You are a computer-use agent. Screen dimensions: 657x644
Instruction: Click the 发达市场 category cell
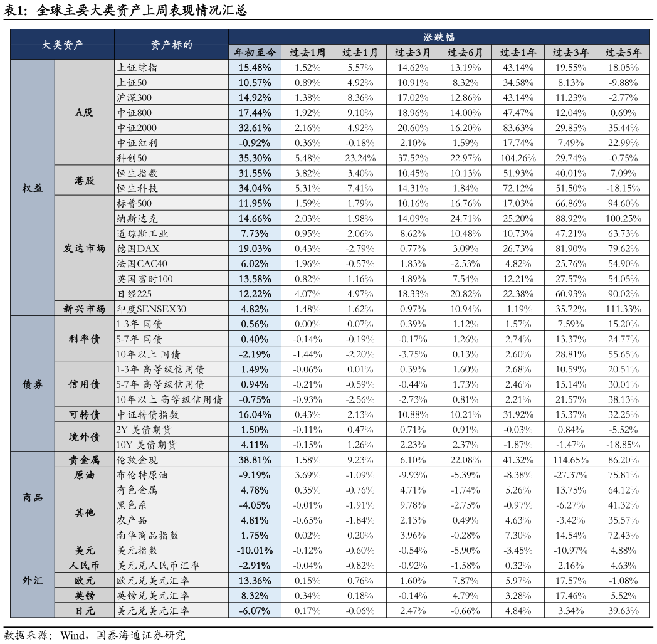(x=84, y=248)
